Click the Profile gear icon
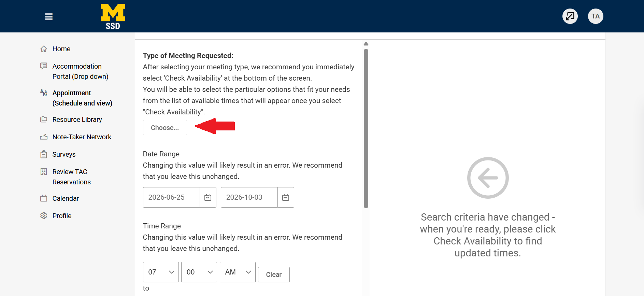The image size is (644, 296). click(x=44, y=216)
